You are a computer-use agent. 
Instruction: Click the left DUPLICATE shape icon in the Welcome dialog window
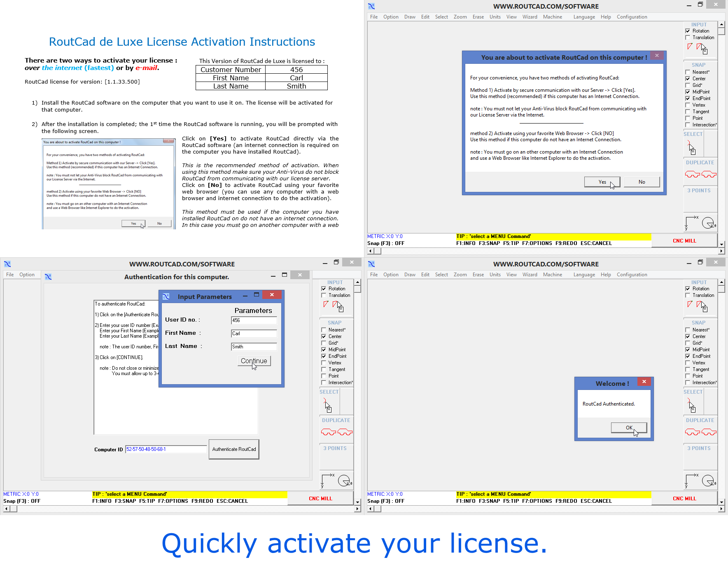point(693,432)
